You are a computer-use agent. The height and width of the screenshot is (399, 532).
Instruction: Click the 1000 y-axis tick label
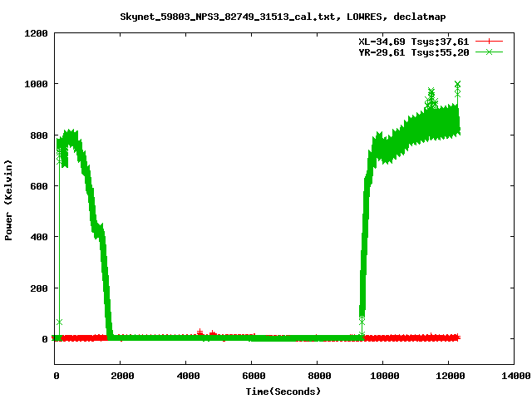36,84
